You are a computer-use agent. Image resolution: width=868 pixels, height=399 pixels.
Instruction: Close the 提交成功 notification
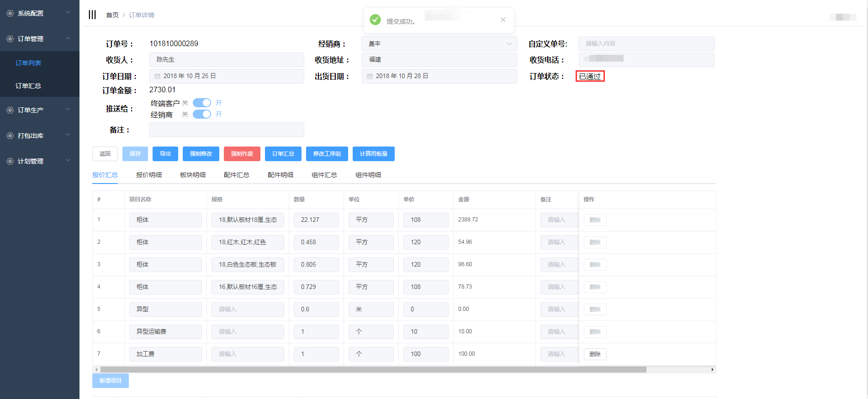point(503,20)
